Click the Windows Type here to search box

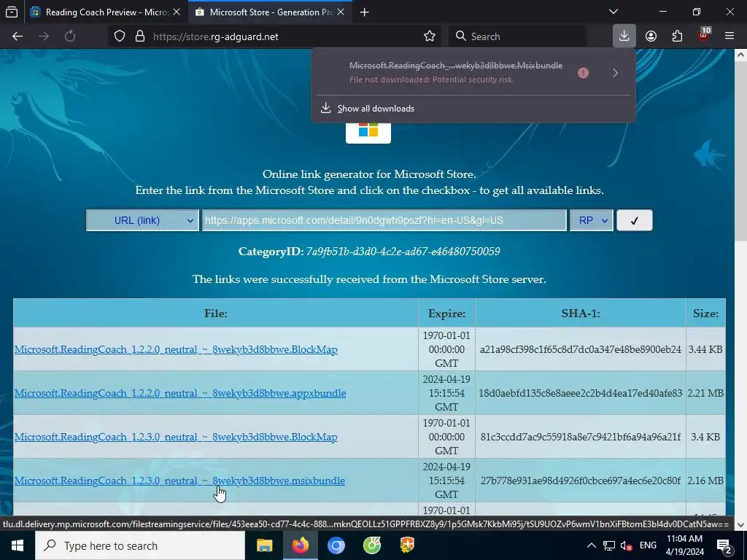click(140, 545)
